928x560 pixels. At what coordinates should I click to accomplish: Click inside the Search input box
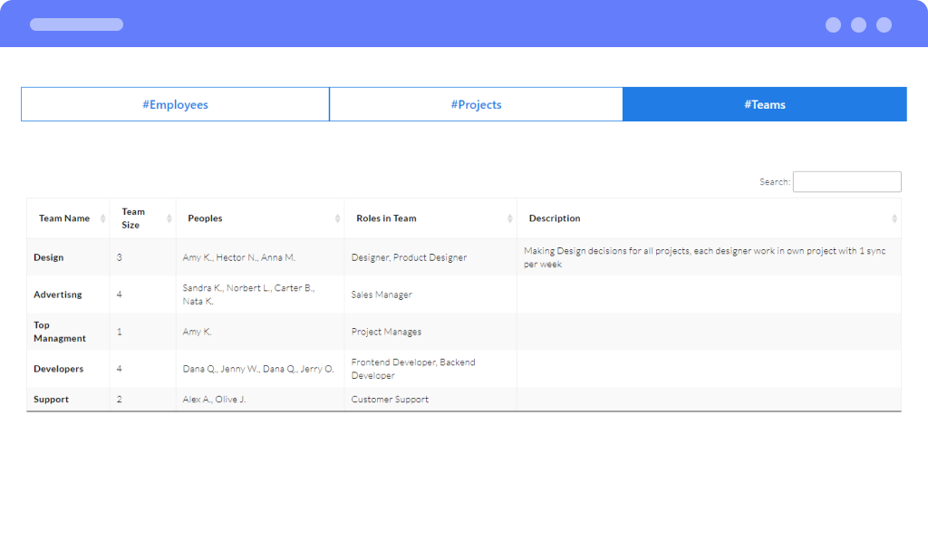(x=847, y=182)
